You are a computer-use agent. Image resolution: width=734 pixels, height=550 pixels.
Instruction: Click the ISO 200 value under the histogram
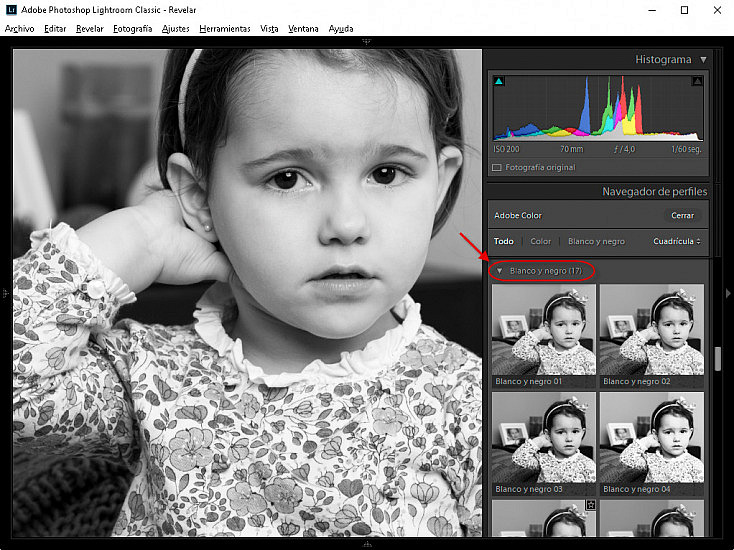506,149
